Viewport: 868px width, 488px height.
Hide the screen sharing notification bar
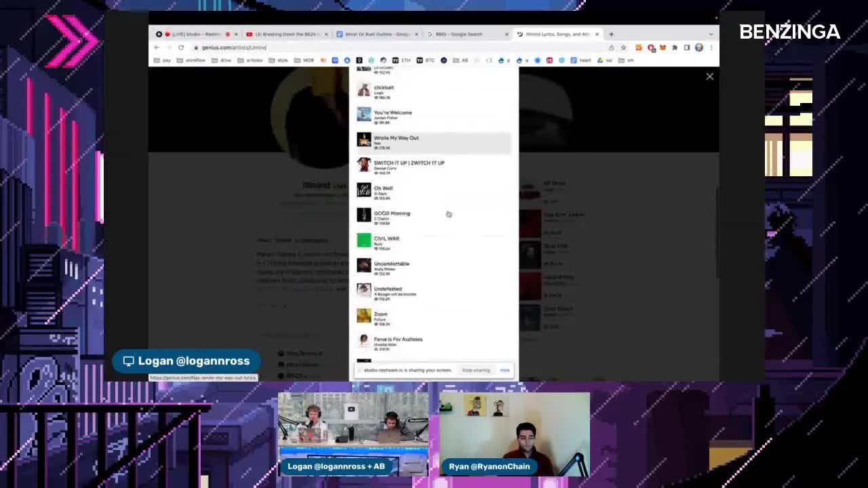[x=505, y=370]
